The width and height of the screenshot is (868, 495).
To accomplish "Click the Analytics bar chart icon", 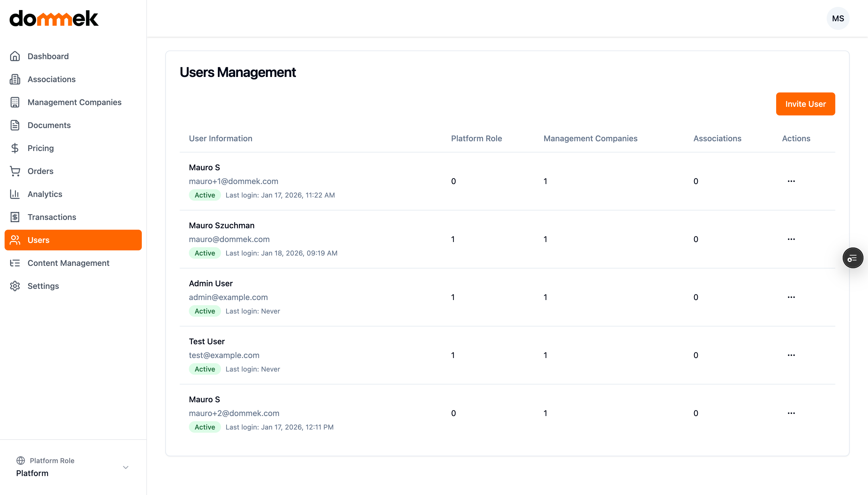I will [x=15, y=194].
